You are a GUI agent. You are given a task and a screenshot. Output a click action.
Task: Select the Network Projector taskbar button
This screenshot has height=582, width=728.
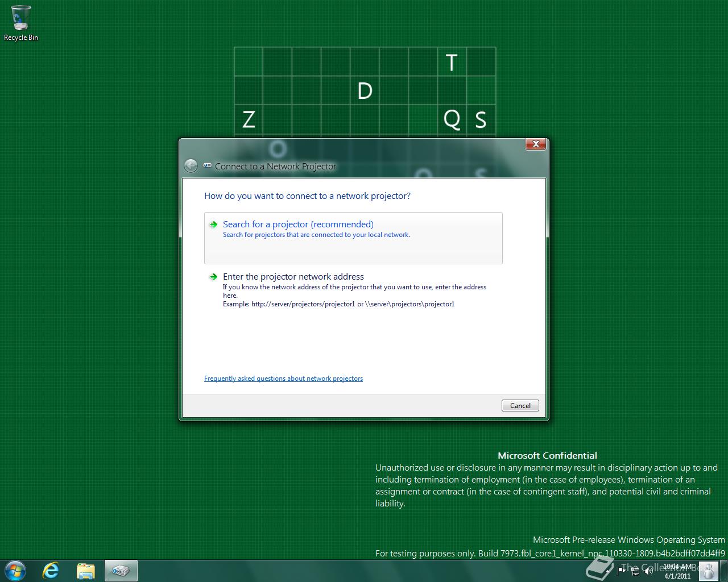coord(121,571)
